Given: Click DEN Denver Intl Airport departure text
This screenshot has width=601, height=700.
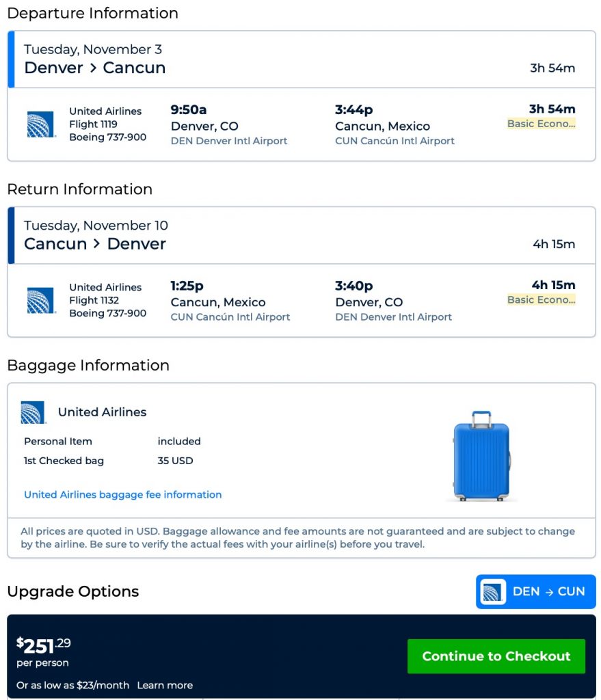Looking at the screenshot, I should (x=229, y=141).
